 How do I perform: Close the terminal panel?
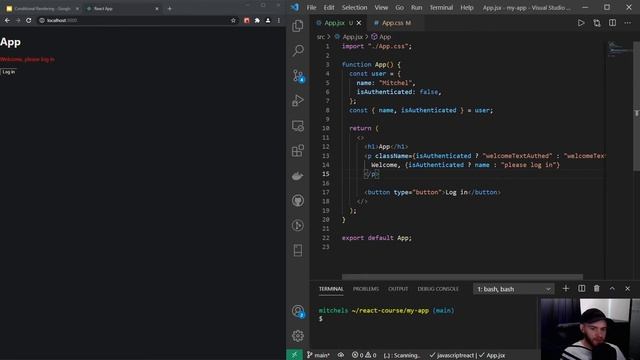(x=627, y=289)
